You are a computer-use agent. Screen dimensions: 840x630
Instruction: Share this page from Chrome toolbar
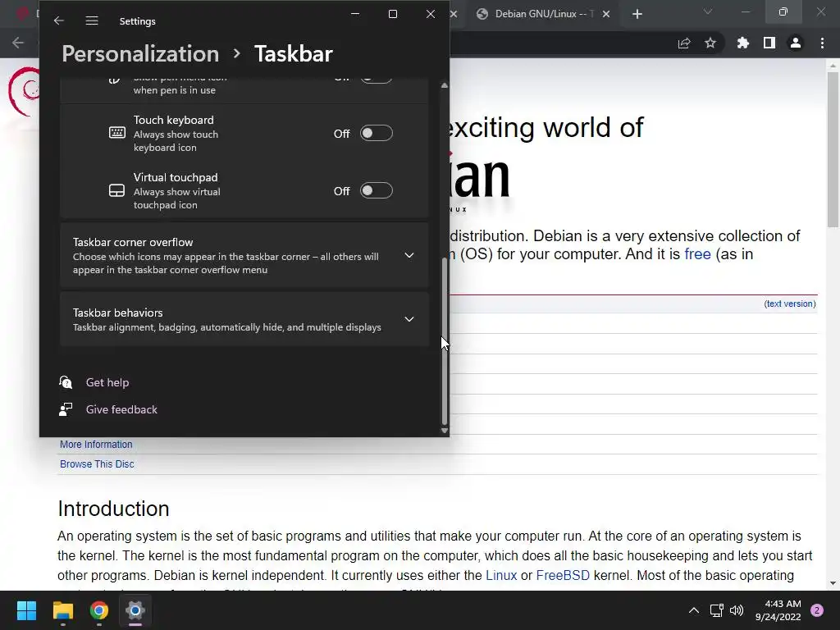(684, 43)
